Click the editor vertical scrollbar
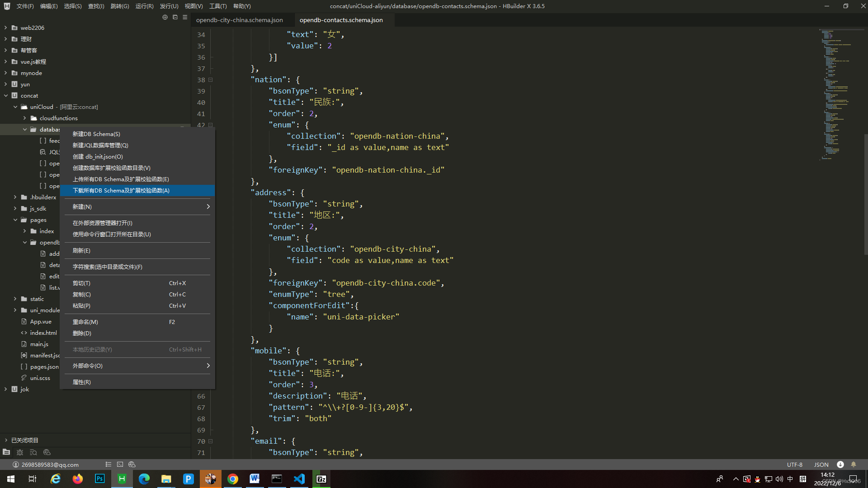This screenshot has height=488, width=868. (x=865, y=194)
